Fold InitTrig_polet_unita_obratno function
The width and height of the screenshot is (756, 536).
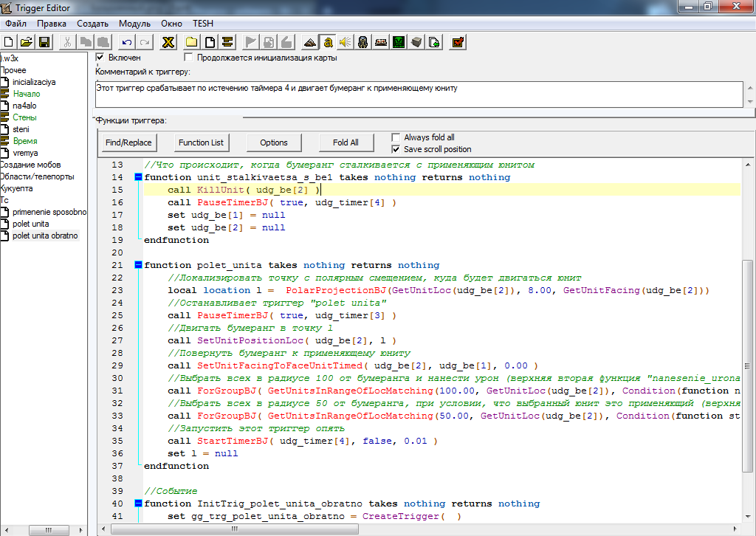137,504
